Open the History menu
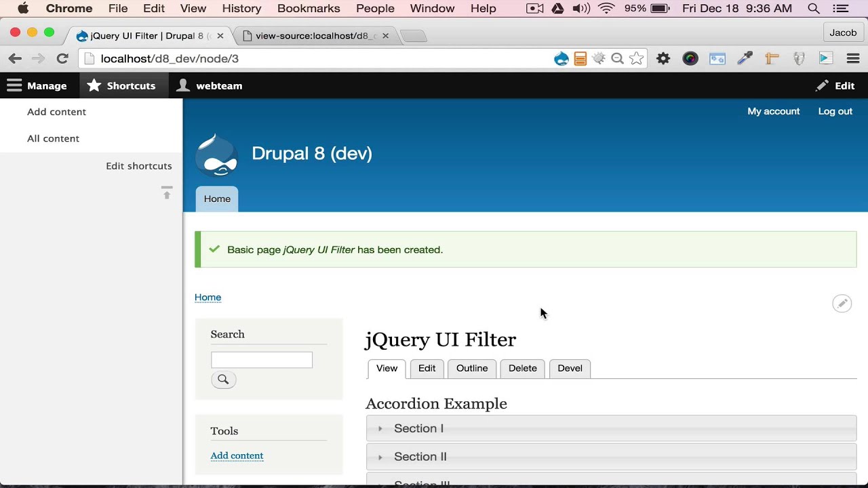 pyautogui.click(x=241, y=9)
